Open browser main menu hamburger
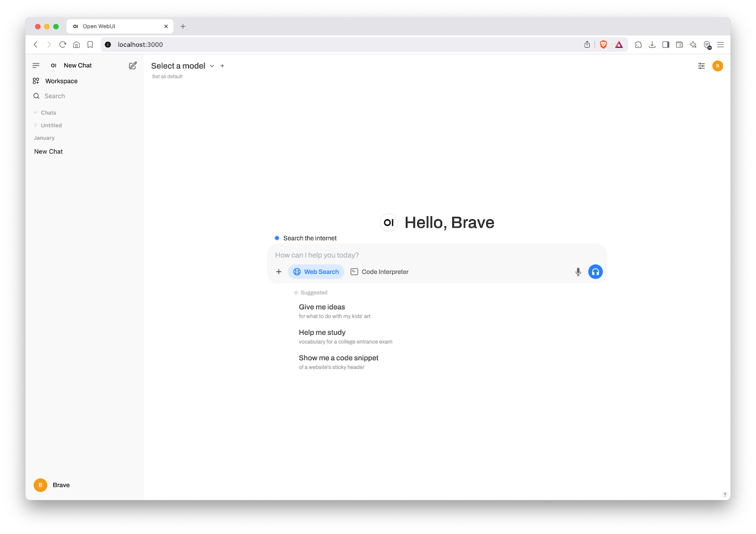This screenshot has height=534, width=756. 721,44
